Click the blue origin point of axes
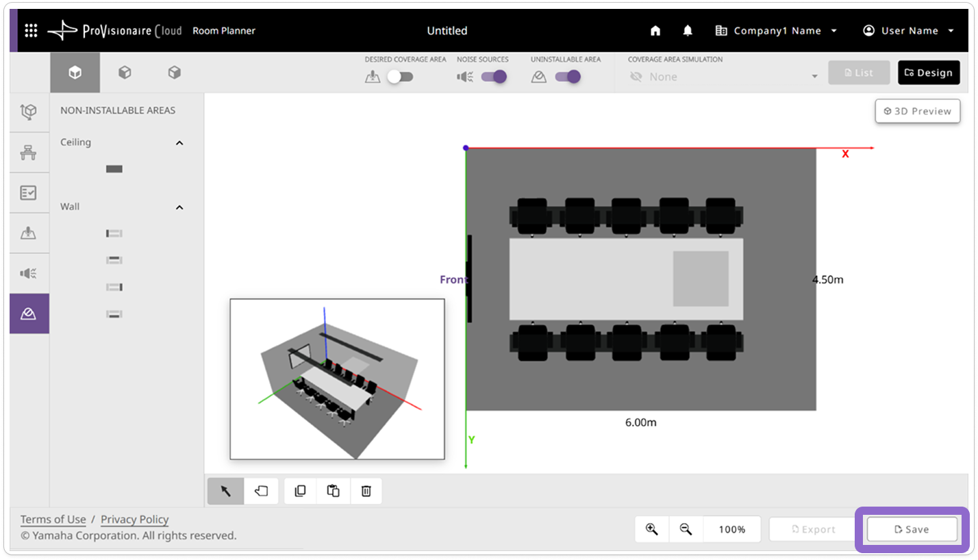Screen dimensions: 978x560 (x=466, y=148)
